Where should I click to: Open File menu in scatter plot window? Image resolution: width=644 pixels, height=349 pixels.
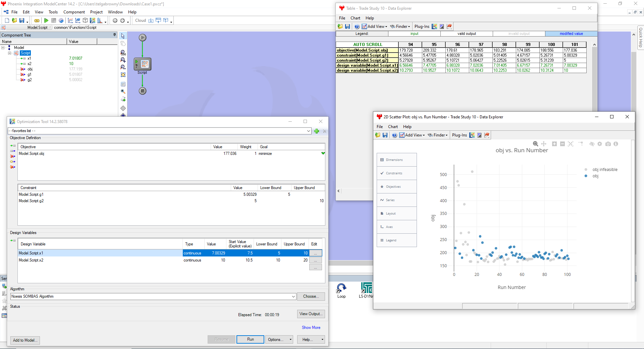tap(380, 127)
